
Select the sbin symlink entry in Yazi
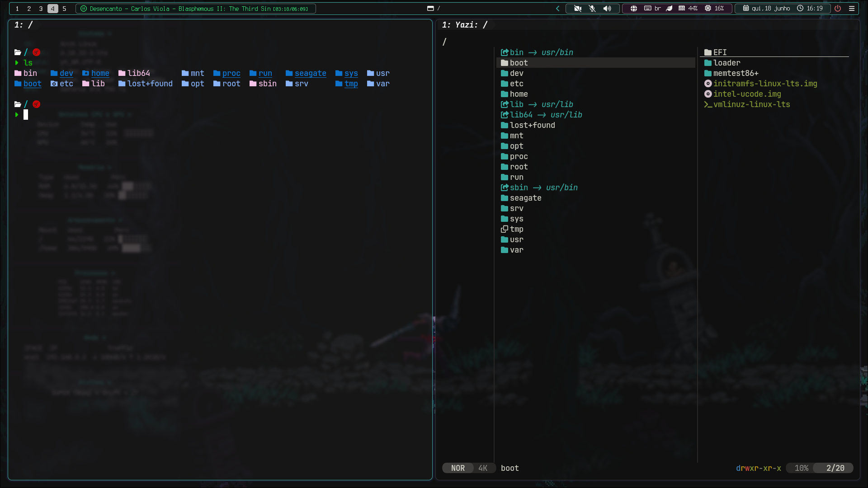point(596,188)
